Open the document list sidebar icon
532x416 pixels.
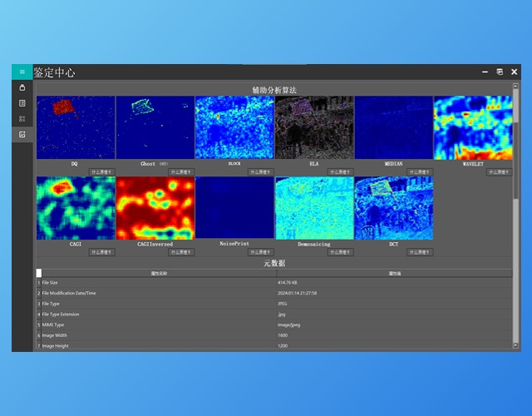[22, 103]
